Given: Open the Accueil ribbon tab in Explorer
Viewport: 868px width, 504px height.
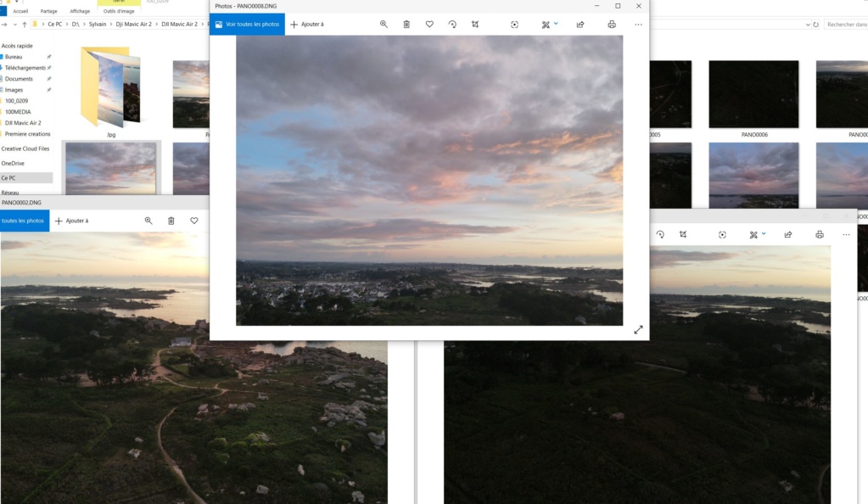Looking at the screenshot, I should pos(20,11).
